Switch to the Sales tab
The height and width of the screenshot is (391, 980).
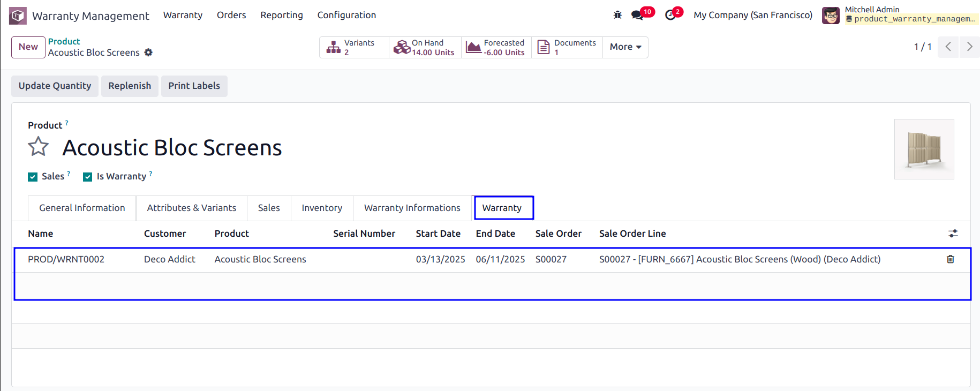[269, 208]
